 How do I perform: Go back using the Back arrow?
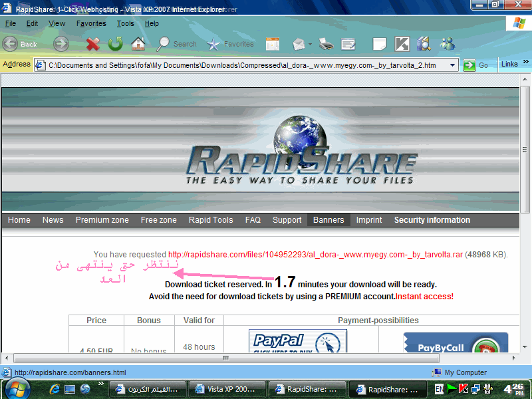pos(10,44)
